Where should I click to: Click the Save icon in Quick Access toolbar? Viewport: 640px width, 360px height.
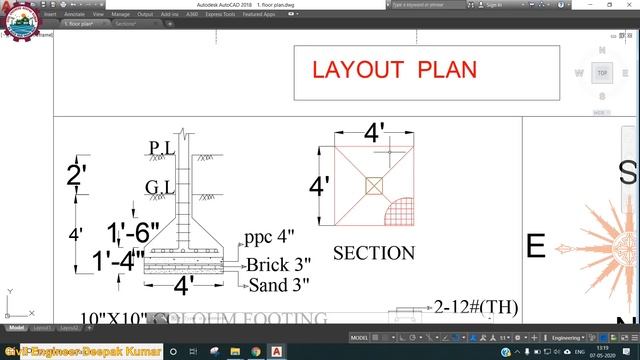click(43, 4)
